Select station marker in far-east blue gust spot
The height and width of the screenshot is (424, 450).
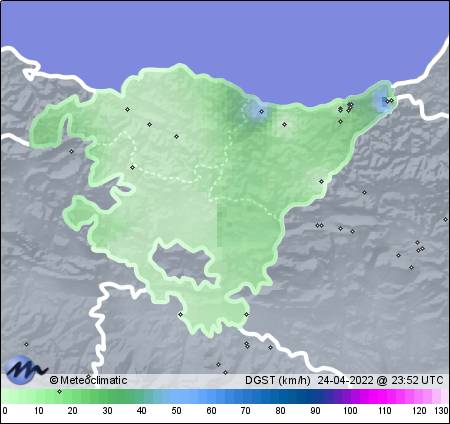click(387, 101)
